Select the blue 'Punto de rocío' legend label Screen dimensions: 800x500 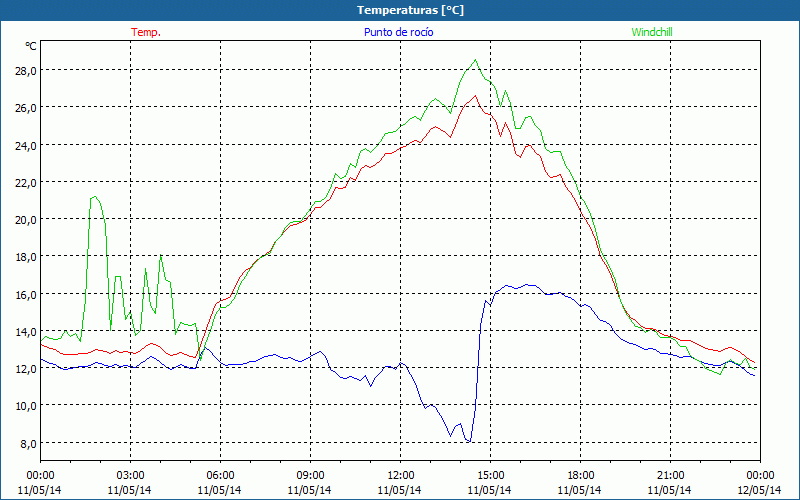[x=398, y=32]
